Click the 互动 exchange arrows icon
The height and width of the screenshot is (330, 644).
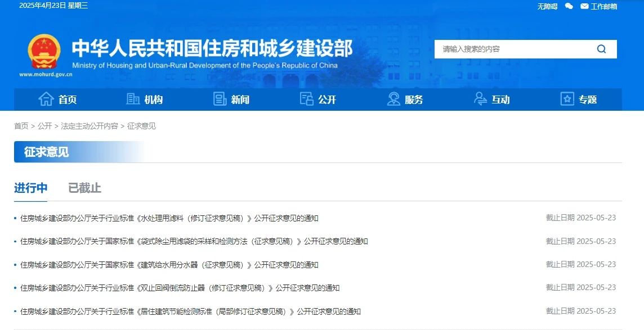(x=480, y=100)
